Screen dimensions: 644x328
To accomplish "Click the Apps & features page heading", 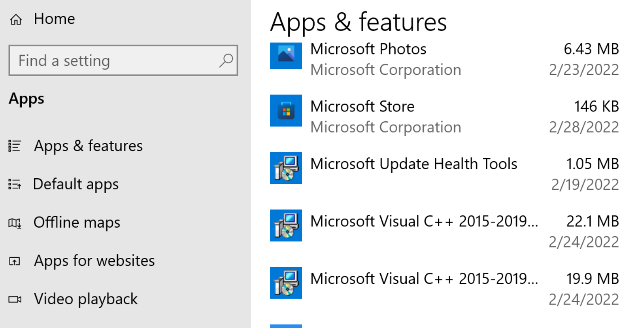I will click(x=359, y=22).
